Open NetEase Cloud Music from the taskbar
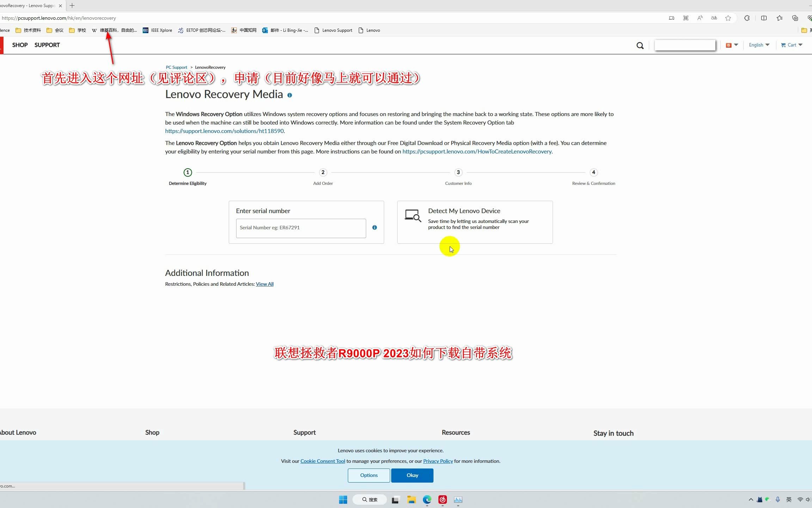This screenshot has width=812, height=508. (x=442, y=500)
